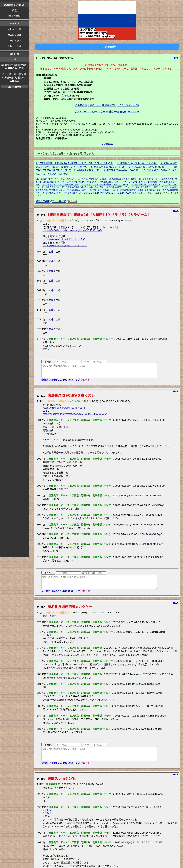Open the 検索 sidebar item
183x868 pixels.
pos(14,10)
